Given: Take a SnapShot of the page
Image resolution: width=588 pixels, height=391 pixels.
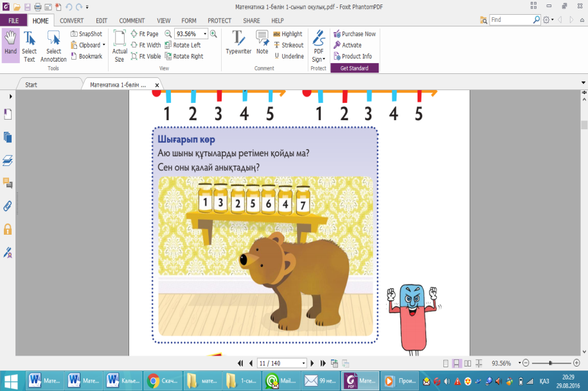Looking at the screenshot, I should (x=87, y=34).
